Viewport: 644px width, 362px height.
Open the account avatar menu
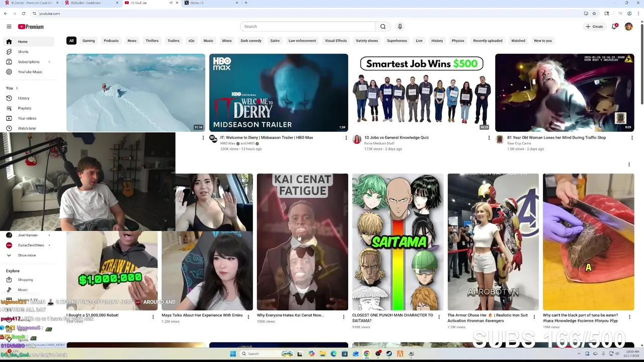point(628,27)
